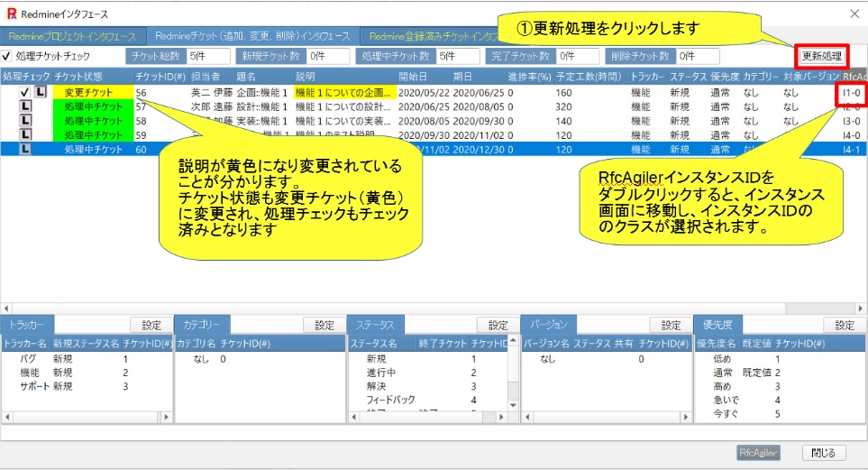The width and height of the screenshot is (868, 470).
Task: Select the トラッカー panel tab
Action: (27, 324)
